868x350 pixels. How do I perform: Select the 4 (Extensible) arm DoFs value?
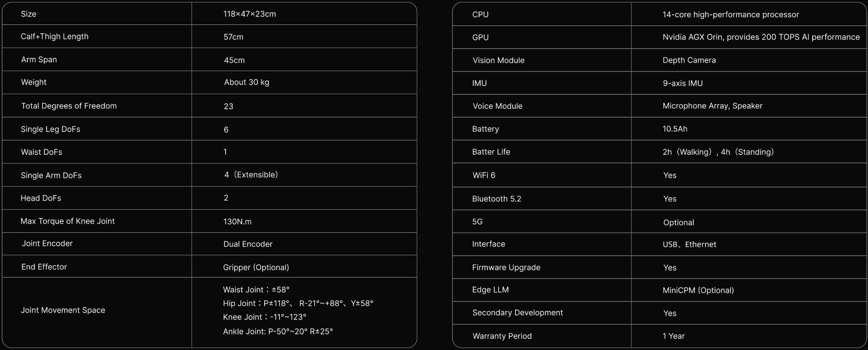tap(251, 175)
